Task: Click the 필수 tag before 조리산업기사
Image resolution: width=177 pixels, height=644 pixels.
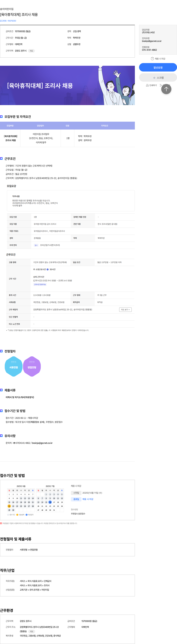Action: pyautogui.click(x=36, y=245)
